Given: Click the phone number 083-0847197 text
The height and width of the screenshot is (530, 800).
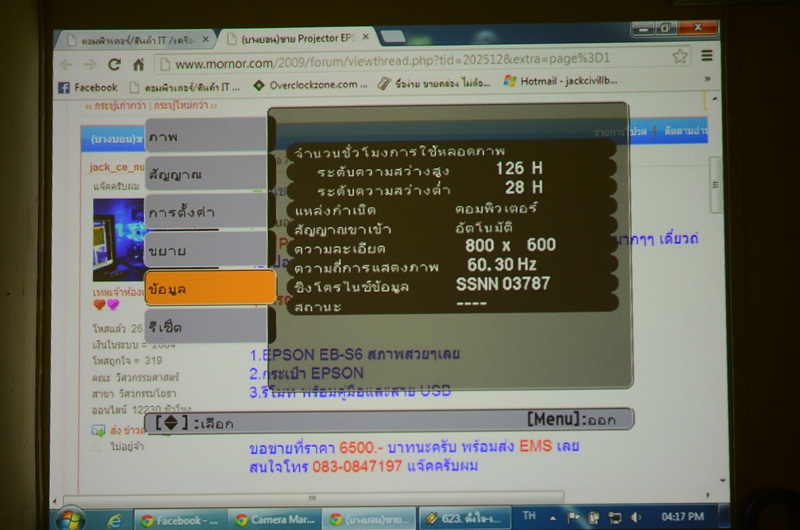Looking at the screenshot, I should (357, 466).
